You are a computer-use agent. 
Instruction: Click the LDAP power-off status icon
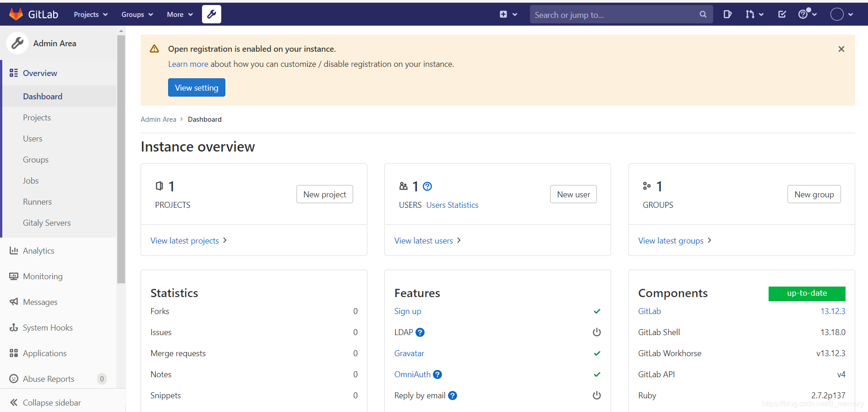[x=597, y=332]
